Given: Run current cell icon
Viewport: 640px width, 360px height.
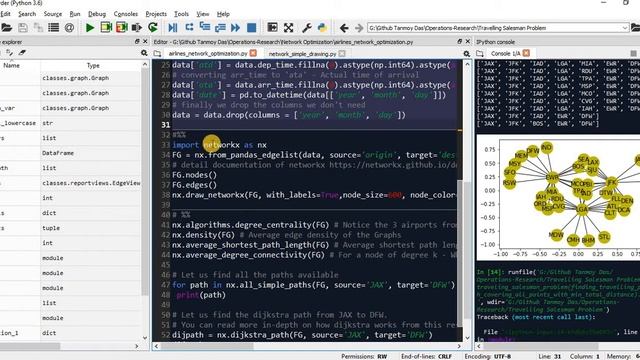Looking at the screenshot, I should (x=106, y=28).
